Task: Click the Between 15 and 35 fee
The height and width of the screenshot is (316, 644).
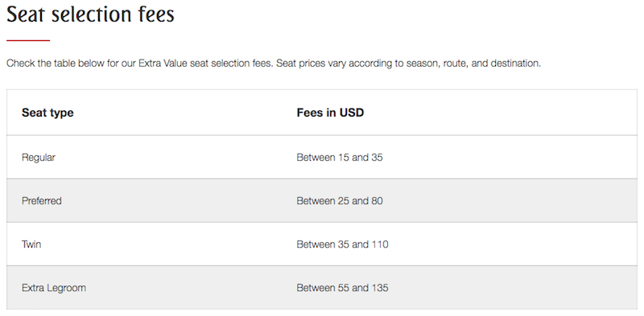Action: point(340,157)
